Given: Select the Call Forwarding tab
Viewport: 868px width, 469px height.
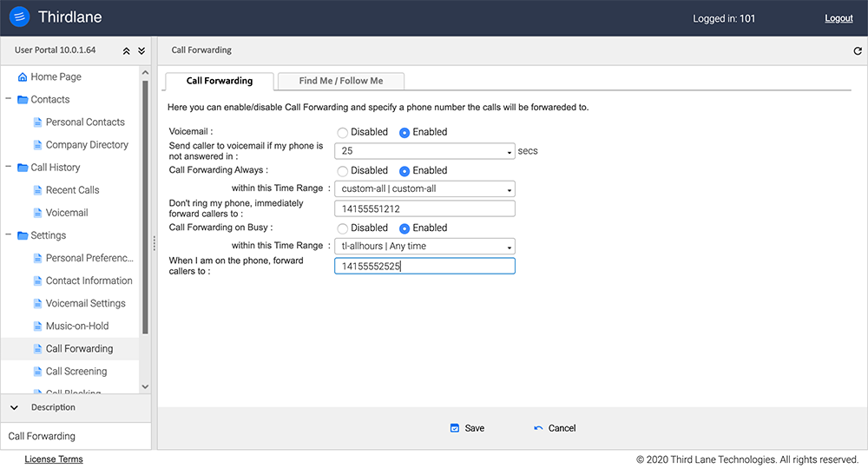Looking at the screenshot, I should click(220, 81).
